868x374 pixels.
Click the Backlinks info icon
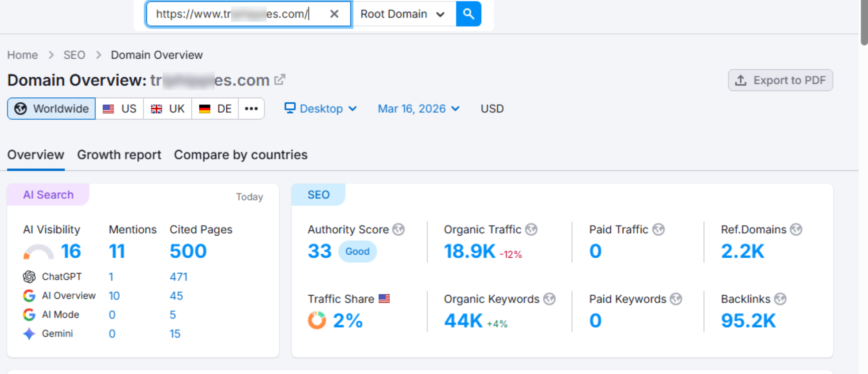(781, 299)
